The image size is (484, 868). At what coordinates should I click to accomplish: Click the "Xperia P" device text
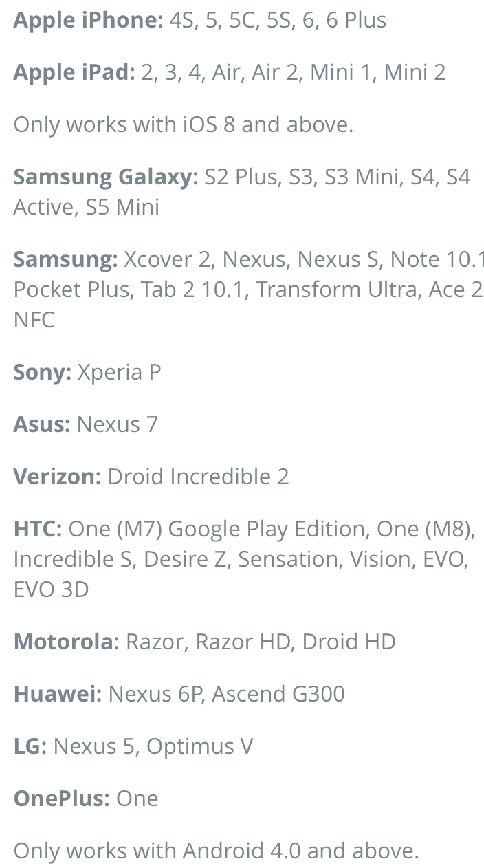coord(119,372)
